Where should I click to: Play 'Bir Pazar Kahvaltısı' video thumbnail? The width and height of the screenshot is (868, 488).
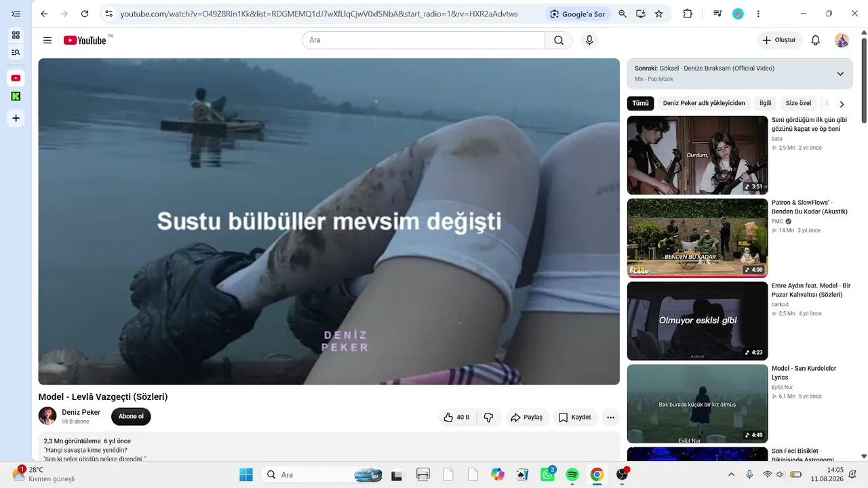coord(697,321)
